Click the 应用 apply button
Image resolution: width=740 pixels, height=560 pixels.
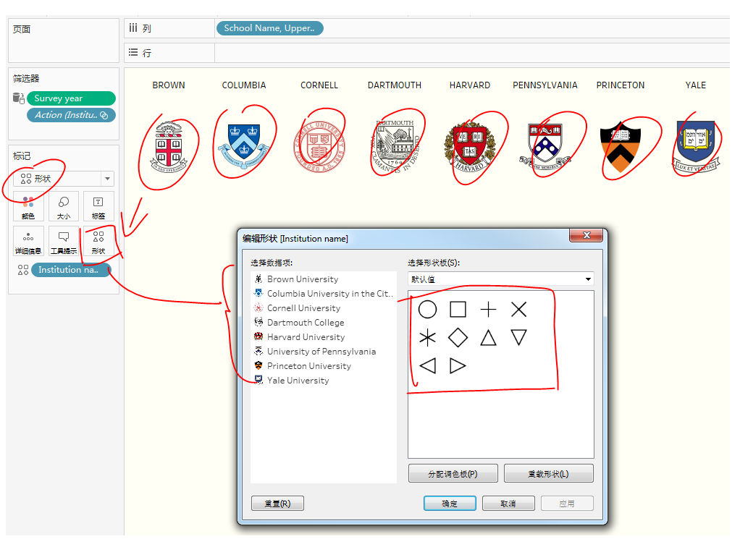click(567, 504)
